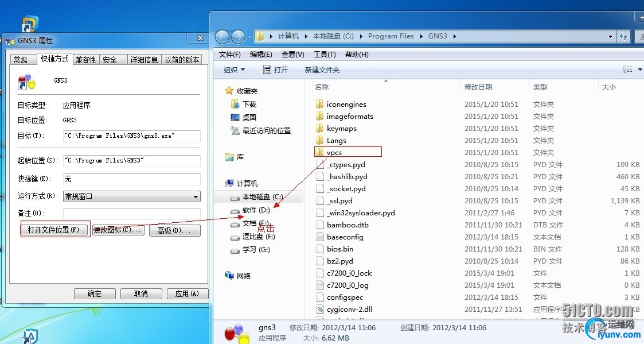The height and width of the screenshot is (344, 644).
Task: Click the cygiconv-2.dll file icon
Action: pos(321,309)
